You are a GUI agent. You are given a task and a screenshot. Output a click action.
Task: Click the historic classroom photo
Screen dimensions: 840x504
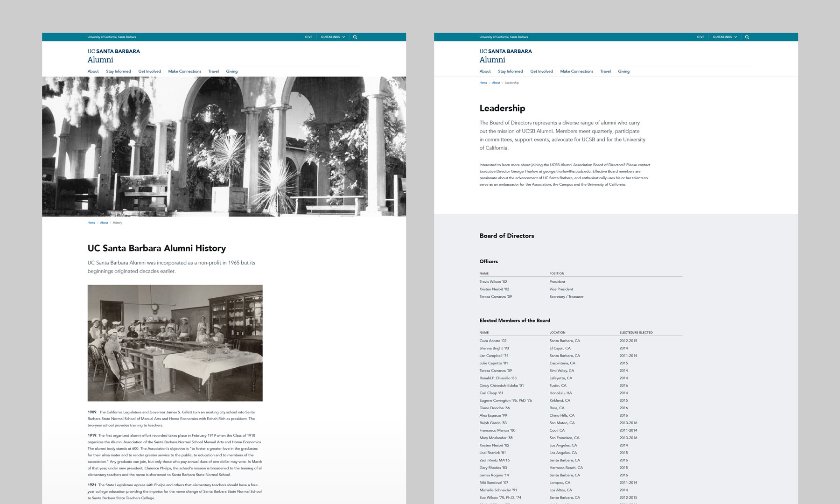tap(175, 343)
